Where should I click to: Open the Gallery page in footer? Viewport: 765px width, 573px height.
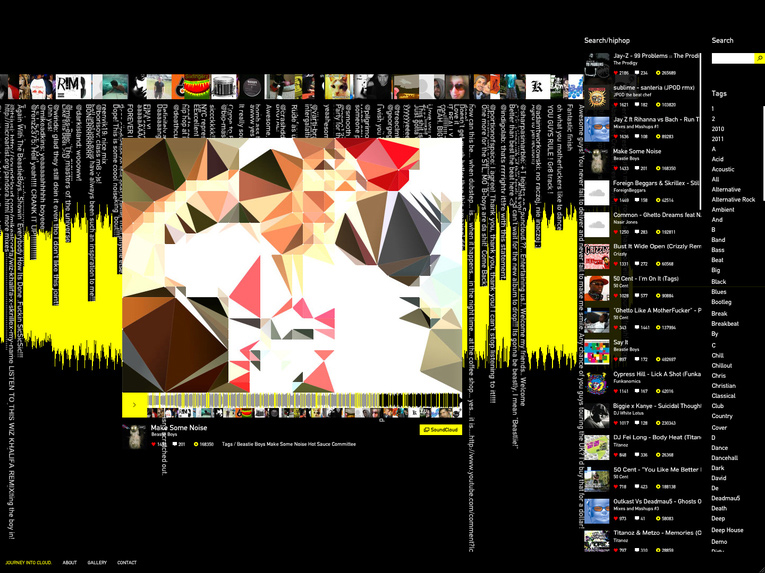click(x=96, y=563)
